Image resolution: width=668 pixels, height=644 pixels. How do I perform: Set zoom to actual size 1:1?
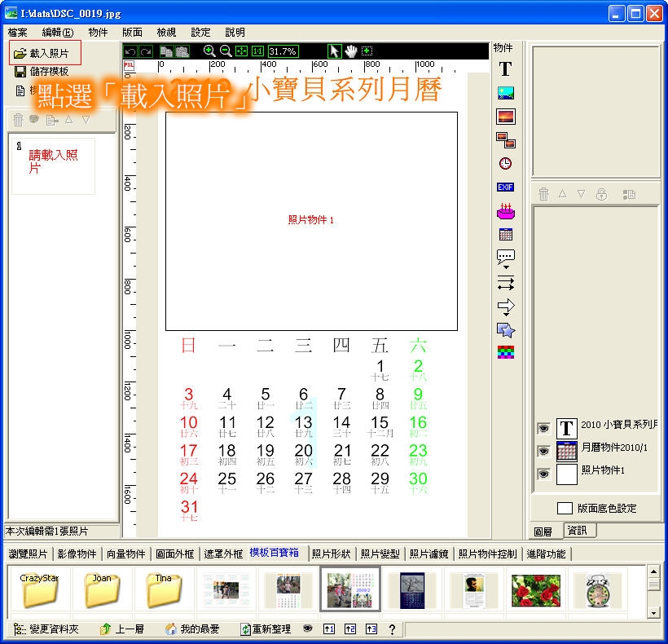click(257, 51)
